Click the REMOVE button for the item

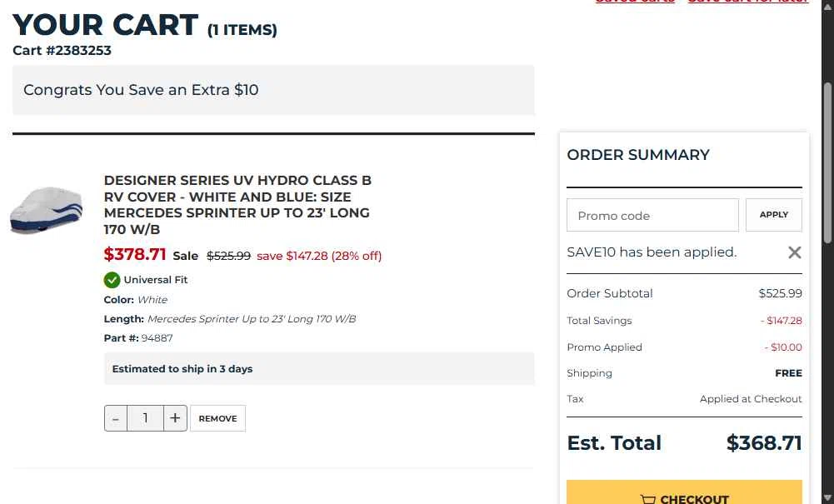coord(217,418)
